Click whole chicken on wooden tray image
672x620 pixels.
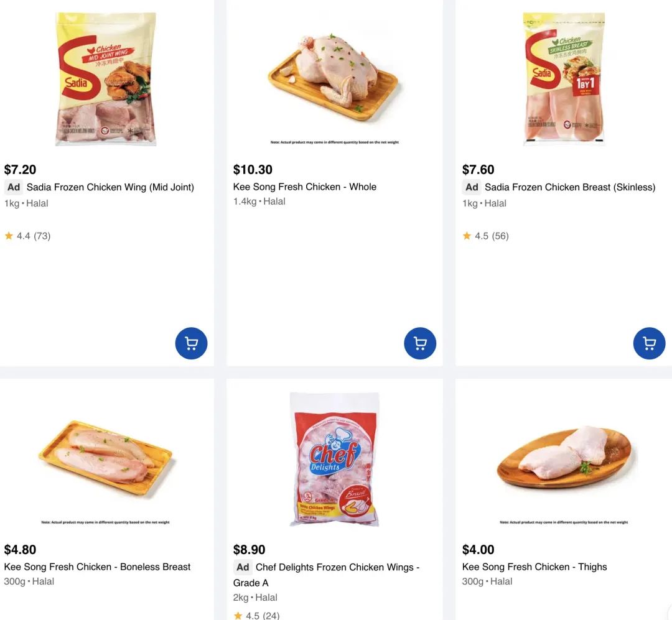[x=334, y=78]
